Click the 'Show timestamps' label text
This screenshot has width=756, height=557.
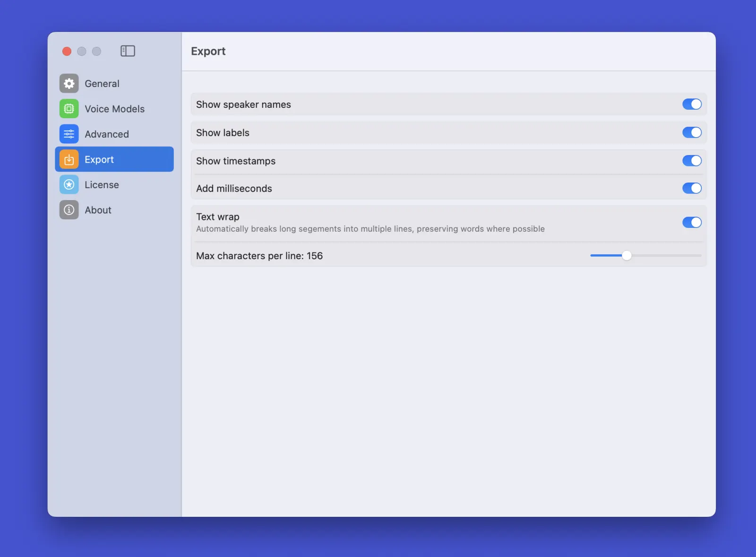click(x=236, y=161)
